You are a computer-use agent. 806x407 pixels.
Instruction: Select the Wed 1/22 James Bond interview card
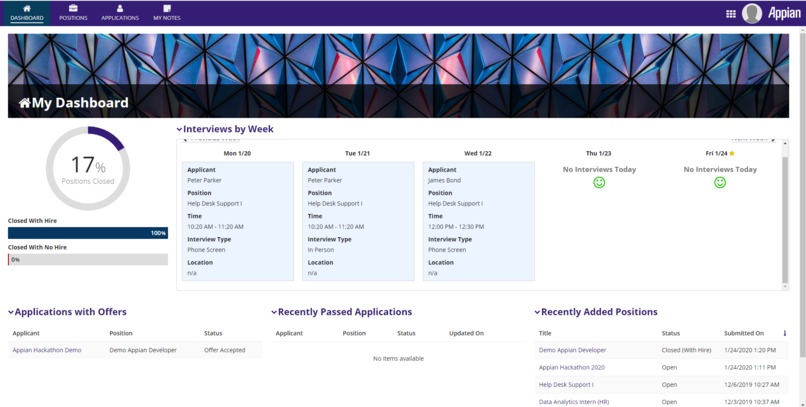[x=479, y=221]
